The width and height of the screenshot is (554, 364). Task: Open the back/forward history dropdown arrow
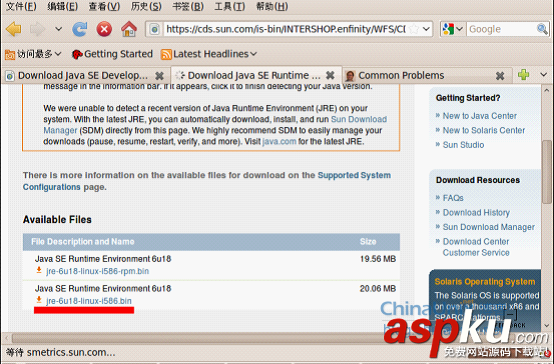(58, 29)
